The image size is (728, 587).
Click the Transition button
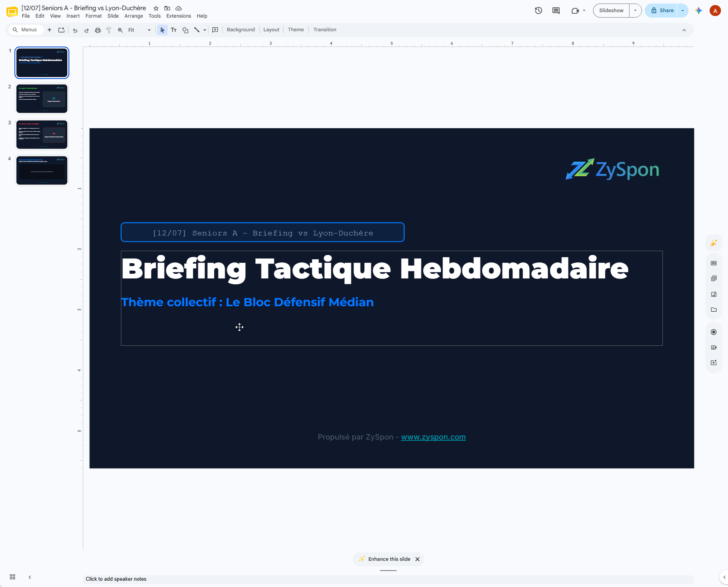tap(325, 30)
